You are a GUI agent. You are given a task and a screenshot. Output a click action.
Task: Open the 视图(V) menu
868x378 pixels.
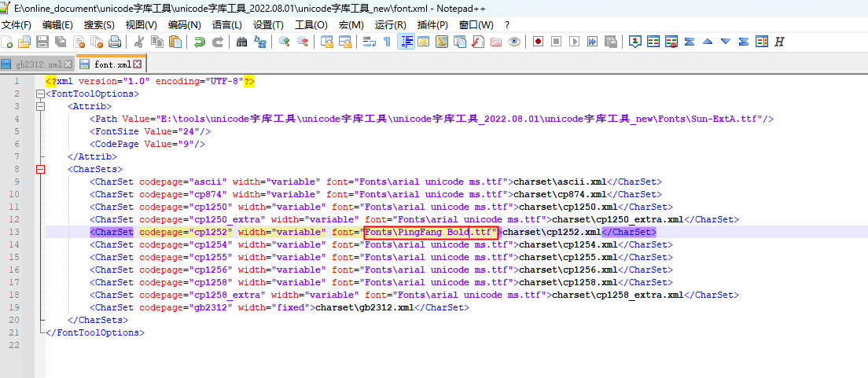pyautogui.click(x=142, y=25)
